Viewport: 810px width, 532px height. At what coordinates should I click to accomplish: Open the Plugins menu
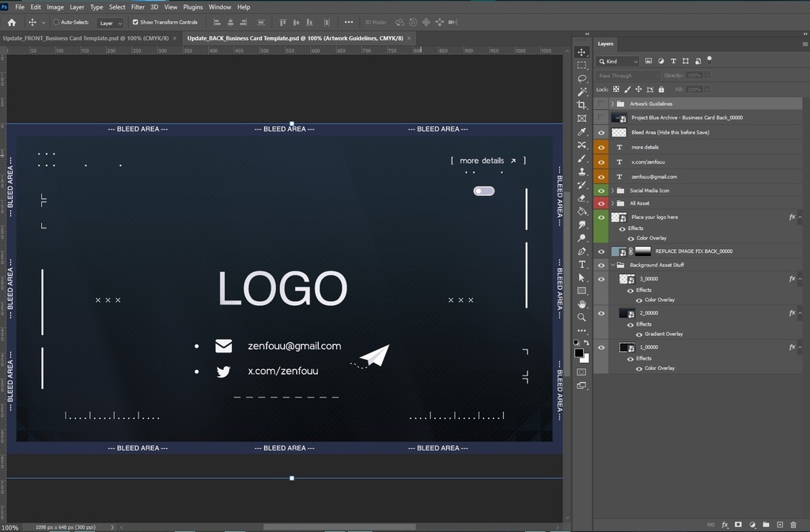(193, 7)
